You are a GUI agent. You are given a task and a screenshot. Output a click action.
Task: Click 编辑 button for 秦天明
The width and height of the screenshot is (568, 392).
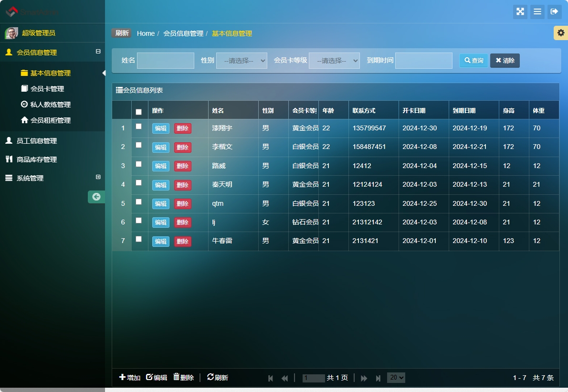pyautogui.click(x=161, y=185)
